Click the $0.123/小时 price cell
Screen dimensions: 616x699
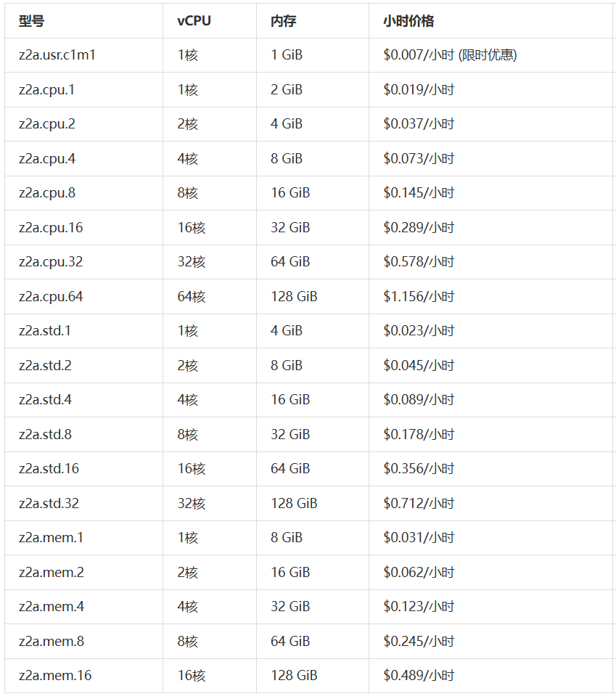coord(419,607)
